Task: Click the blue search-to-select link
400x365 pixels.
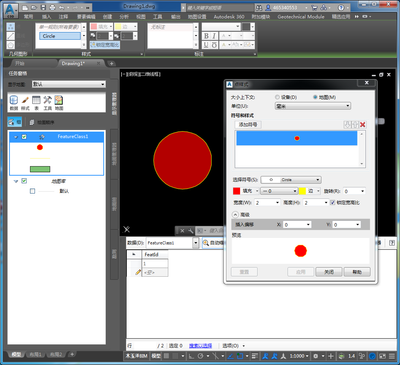Action: 200,346
